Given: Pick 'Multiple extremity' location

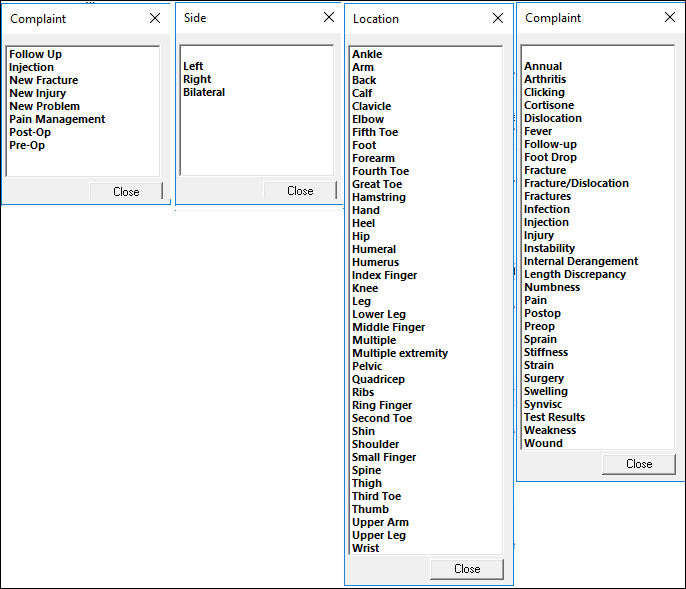Looking at the screenshot, I should (x=400, y=353).
